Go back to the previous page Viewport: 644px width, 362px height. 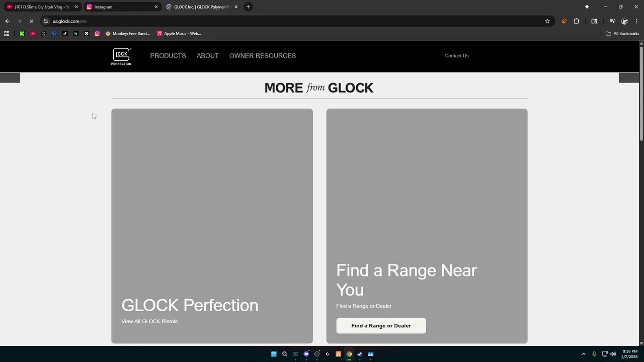[x=7, y=21]
